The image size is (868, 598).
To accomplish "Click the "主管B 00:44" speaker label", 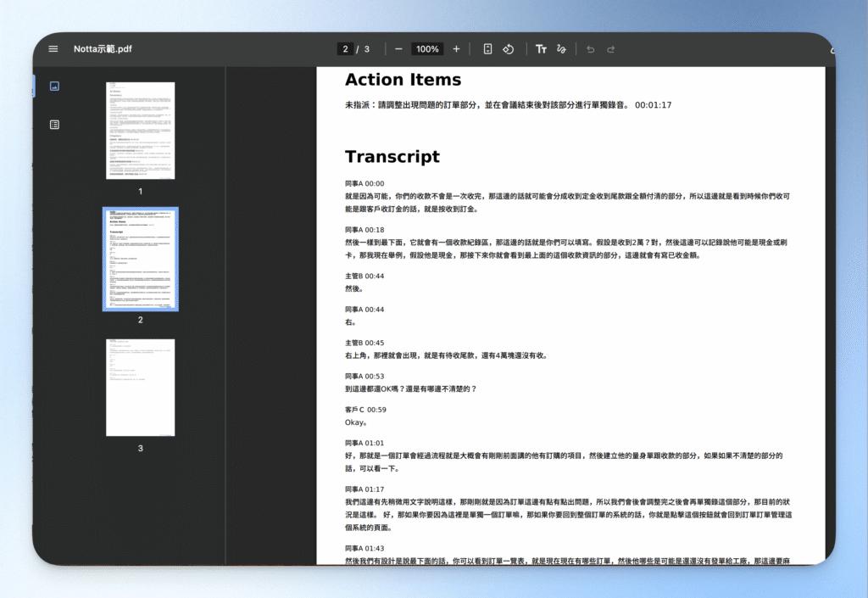I will pyautogui.click(x=364, y=277).
